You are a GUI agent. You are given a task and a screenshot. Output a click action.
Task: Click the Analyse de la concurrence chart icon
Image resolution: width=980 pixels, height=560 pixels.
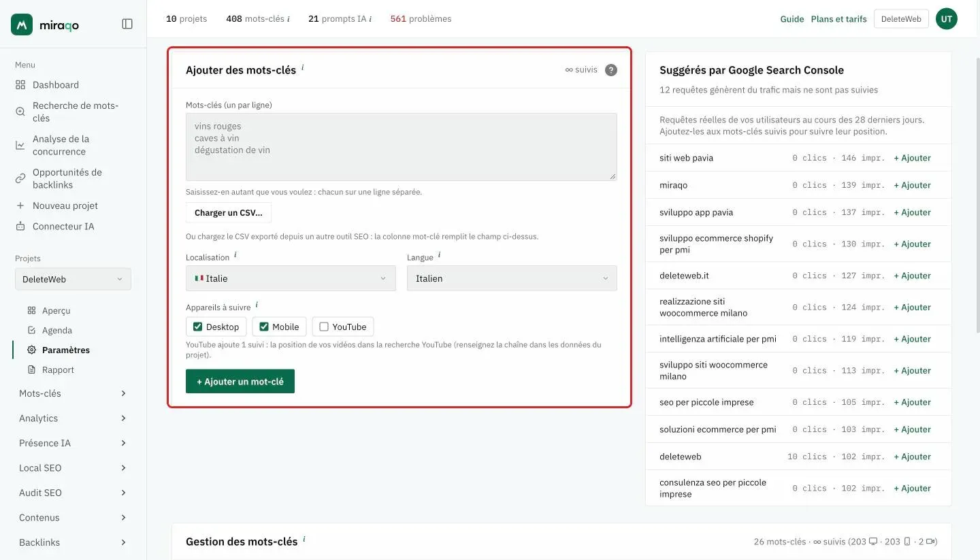(x=20, y=145)
